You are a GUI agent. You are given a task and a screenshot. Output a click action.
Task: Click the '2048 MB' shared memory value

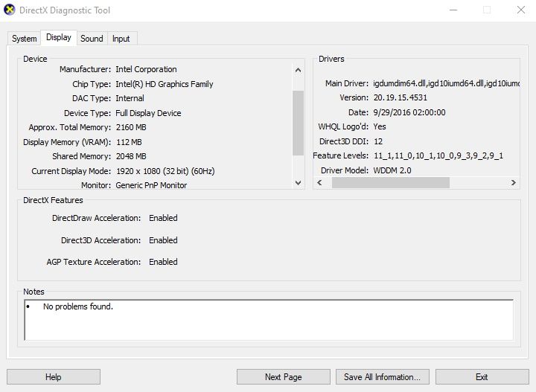[131, 156]
